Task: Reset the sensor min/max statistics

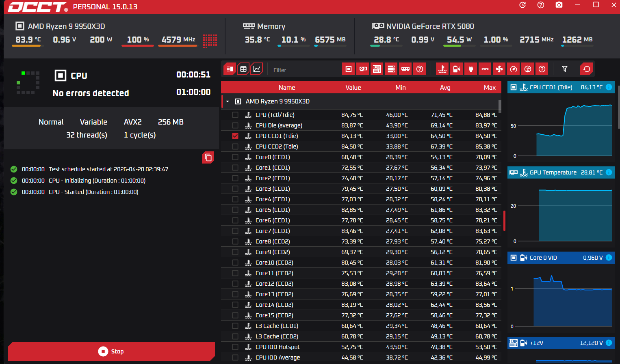Action: coord(587,69)
